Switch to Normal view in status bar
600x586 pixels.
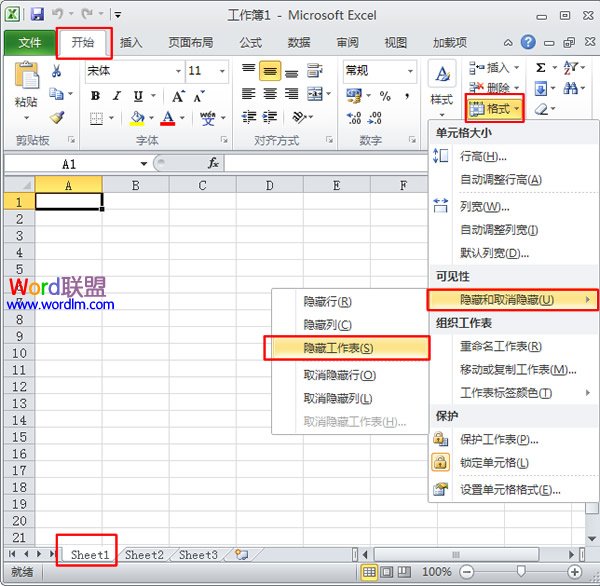tap(370, 572)
